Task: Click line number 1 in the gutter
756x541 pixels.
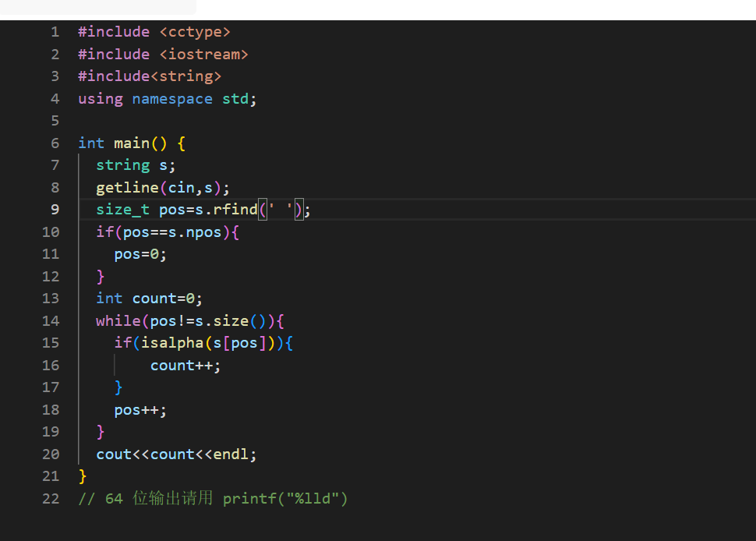Action: pos(55,32)
